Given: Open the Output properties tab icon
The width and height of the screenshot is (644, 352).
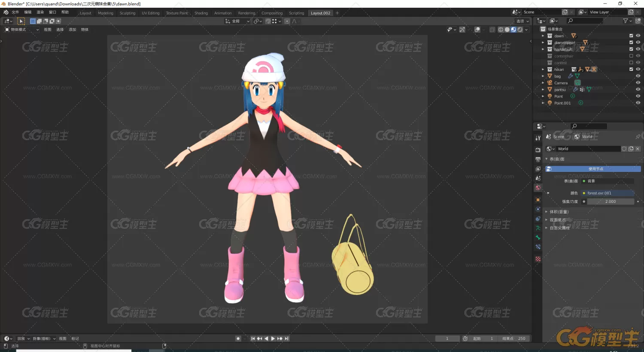Looking at the screenshot, I should pos(538,159).
